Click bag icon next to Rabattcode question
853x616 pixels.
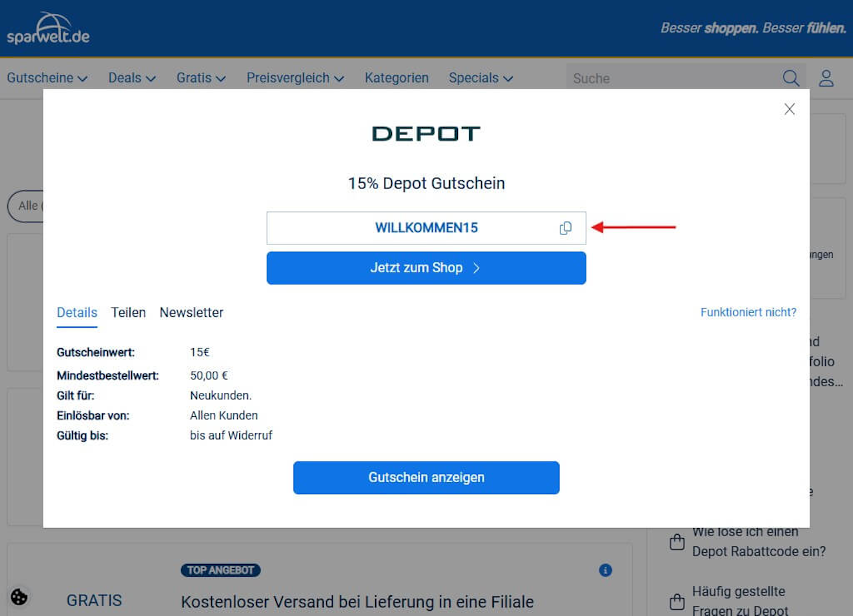[x=676, y=541]
